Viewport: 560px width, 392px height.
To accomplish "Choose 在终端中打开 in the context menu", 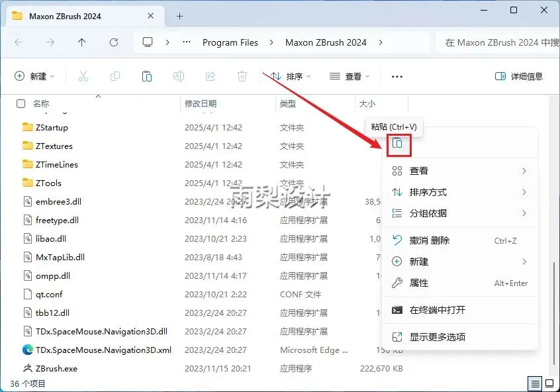I will point(459,310).
